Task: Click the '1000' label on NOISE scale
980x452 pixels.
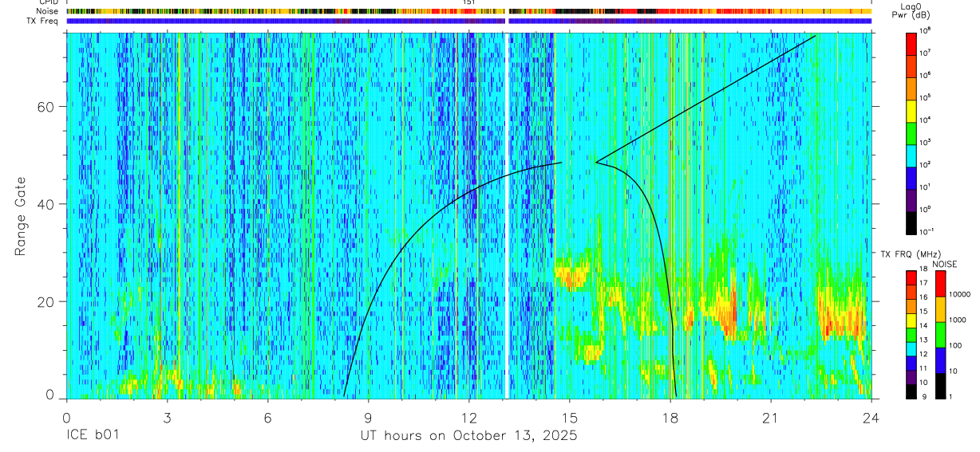Action: (x=958, y=320)
